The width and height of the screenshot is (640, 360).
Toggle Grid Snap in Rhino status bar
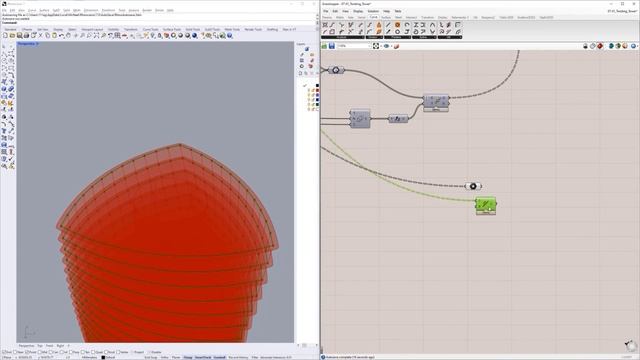click(x=151, y=357)
